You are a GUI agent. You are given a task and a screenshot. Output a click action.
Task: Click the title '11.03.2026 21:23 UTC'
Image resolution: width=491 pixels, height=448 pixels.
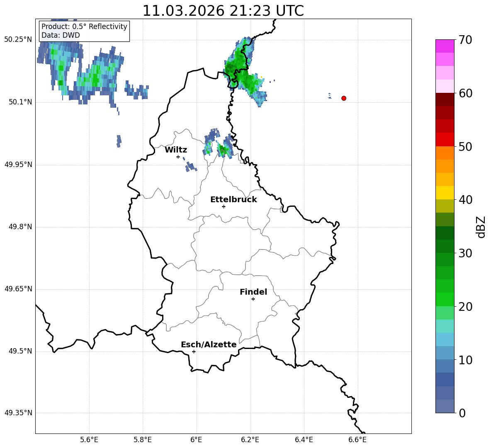tap(223, 11)
